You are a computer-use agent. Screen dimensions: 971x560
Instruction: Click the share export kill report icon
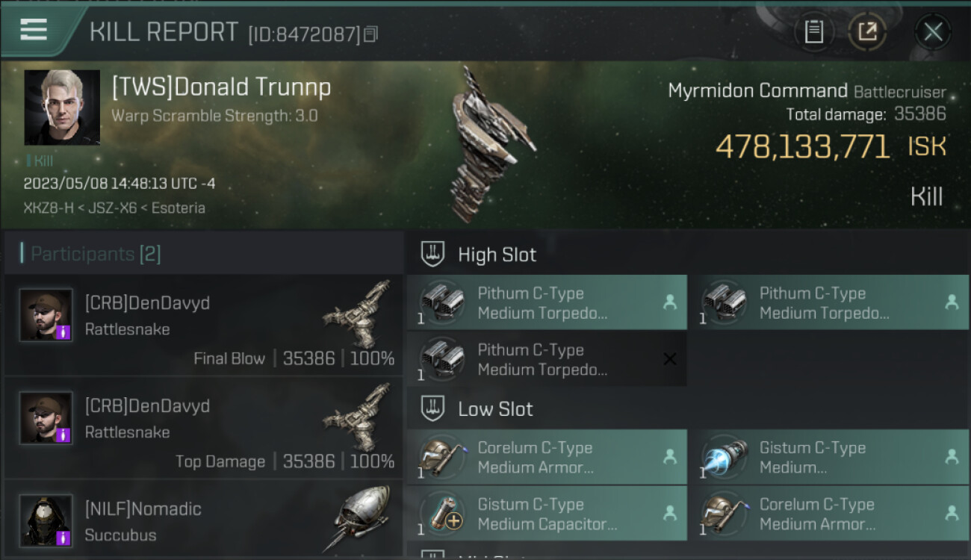point(867,32)
